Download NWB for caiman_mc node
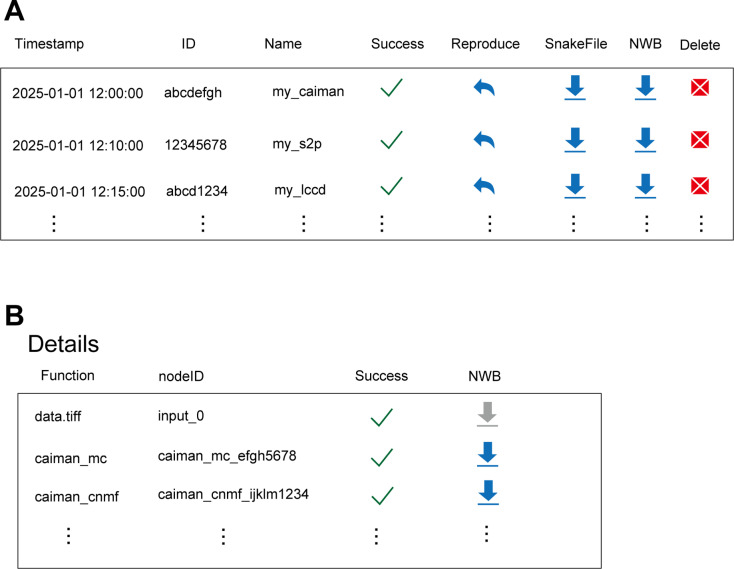The height and width of the screenshot is (569, 734). [x=487, y=454]
